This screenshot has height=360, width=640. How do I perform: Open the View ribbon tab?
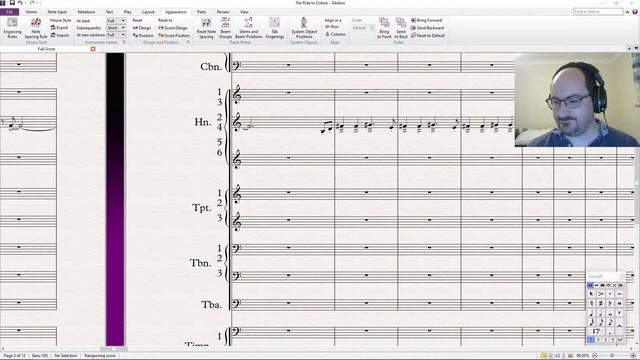point(244,12)
